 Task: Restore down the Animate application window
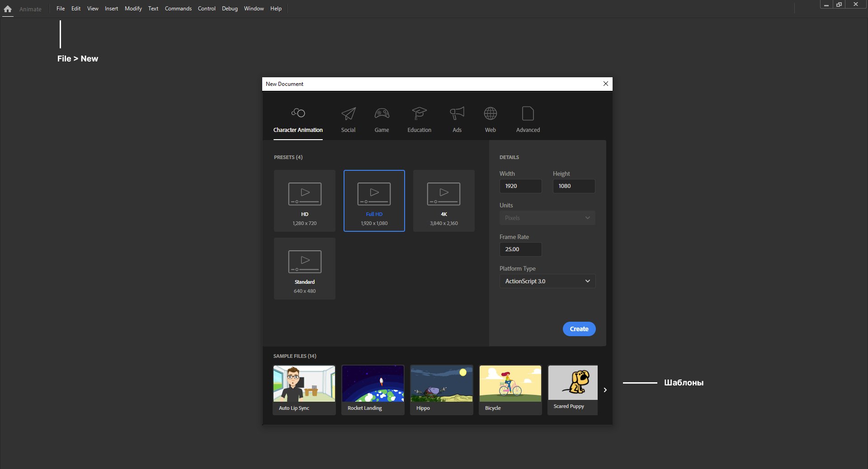tap(839, 5)
